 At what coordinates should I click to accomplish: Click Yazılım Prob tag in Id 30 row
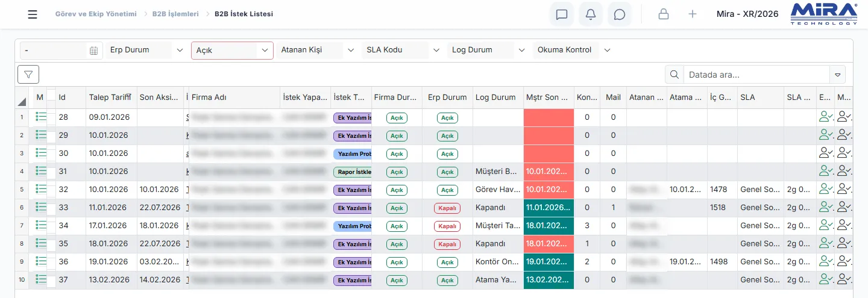pos(353,154)
